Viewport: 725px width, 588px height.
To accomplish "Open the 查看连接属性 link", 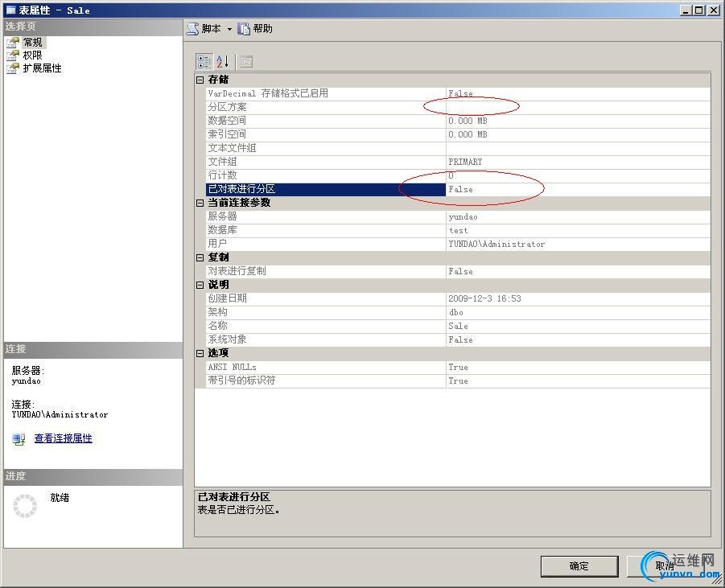I will (64, 438).
